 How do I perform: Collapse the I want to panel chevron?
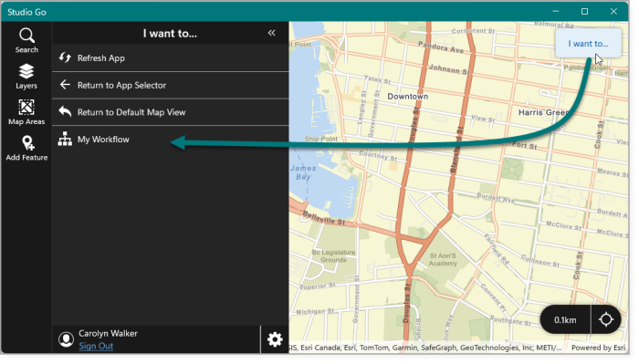(x=271, y=33)
